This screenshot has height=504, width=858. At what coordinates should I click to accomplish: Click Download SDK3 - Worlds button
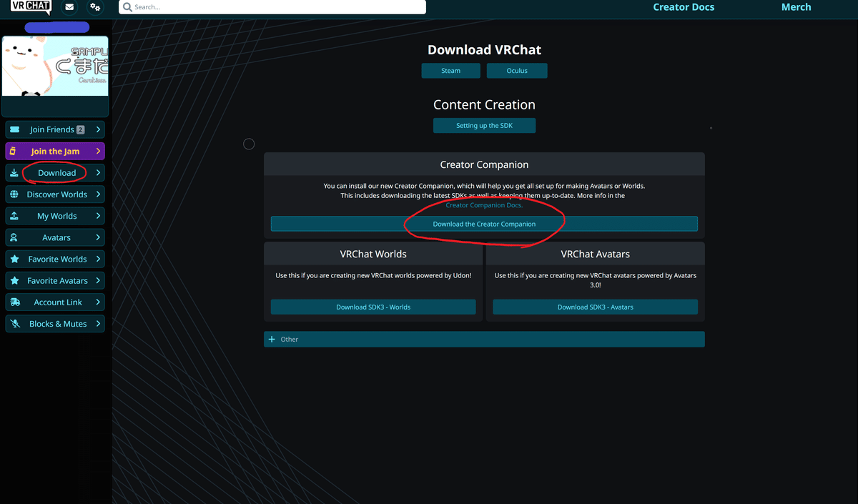(x=373, y=307)
